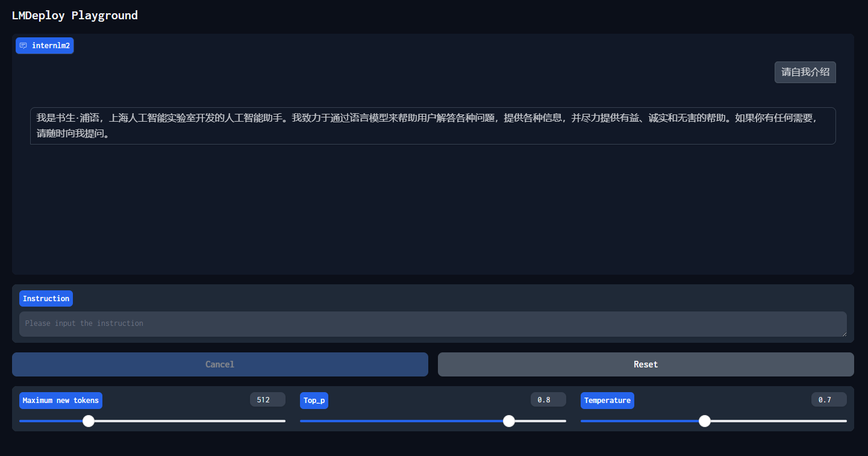Click the Maximum new tokens label
This screenshot has width=868, height=456.
point(60,401)
